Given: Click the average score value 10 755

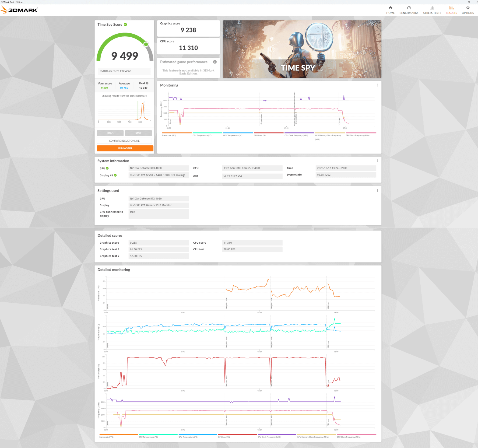Looking at the screenshot, I should point(124,88).
